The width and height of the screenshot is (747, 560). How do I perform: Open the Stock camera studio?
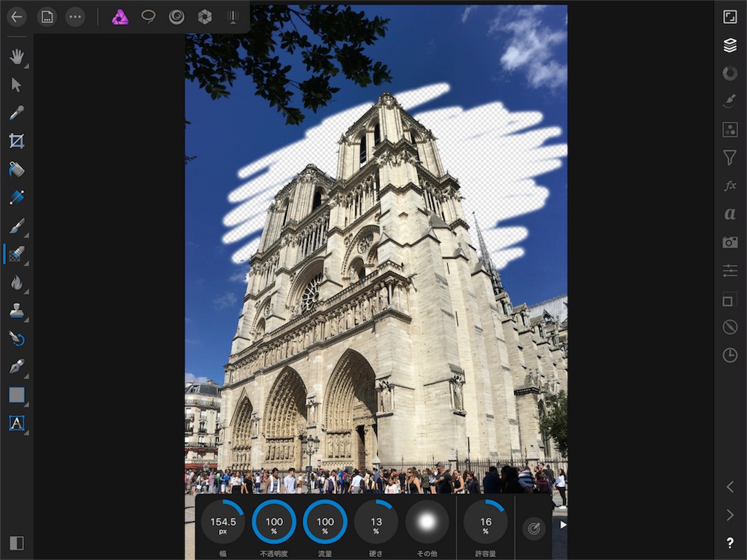click(729, 242)
